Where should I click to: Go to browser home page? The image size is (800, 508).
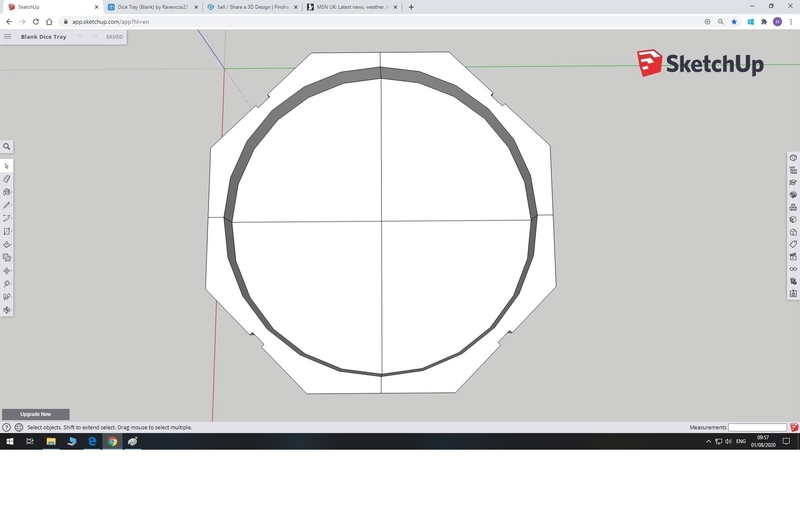click(49, 22)
